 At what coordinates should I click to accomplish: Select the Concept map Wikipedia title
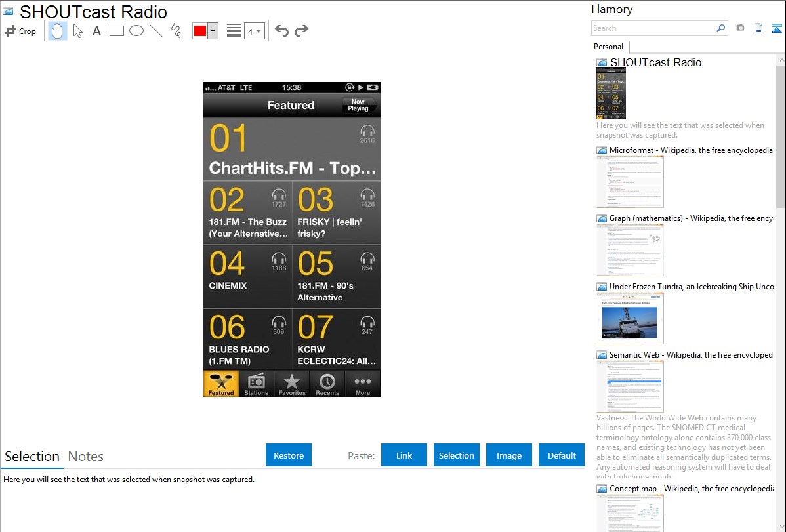pyautogui.click(x=692, y=489)
